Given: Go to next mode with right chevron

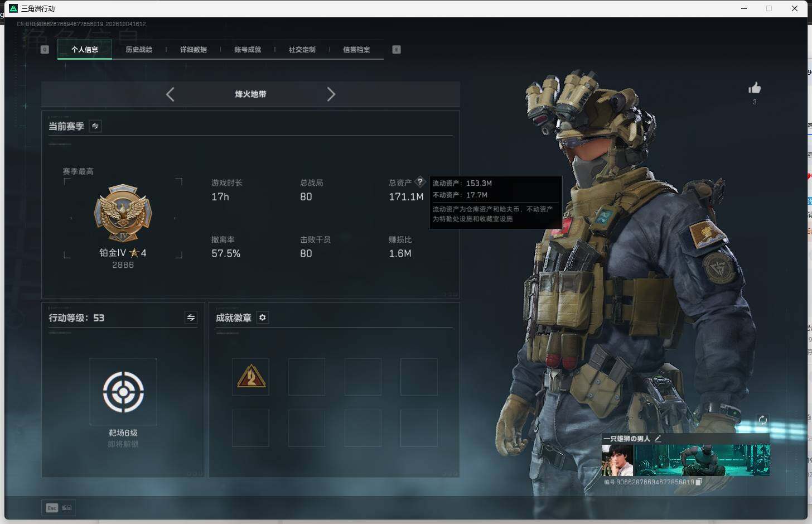Looking at the screenshot, I should (x=331, y=94).
